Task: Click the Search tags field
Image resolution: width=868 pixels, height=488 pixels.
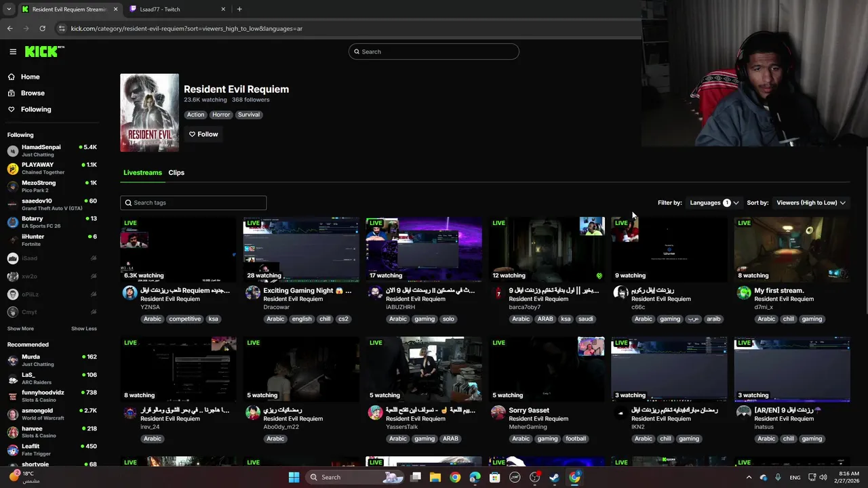Action: click(193, 203)
